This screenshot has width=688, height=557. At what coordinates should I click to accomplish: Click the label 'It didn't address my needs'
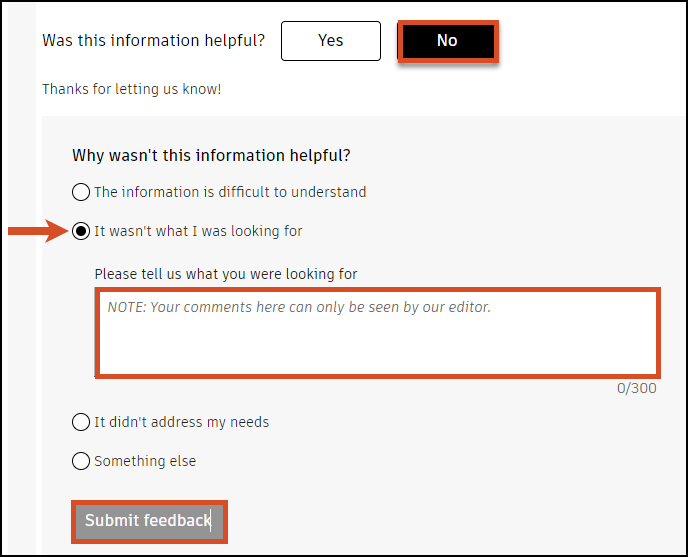point(181,422)
